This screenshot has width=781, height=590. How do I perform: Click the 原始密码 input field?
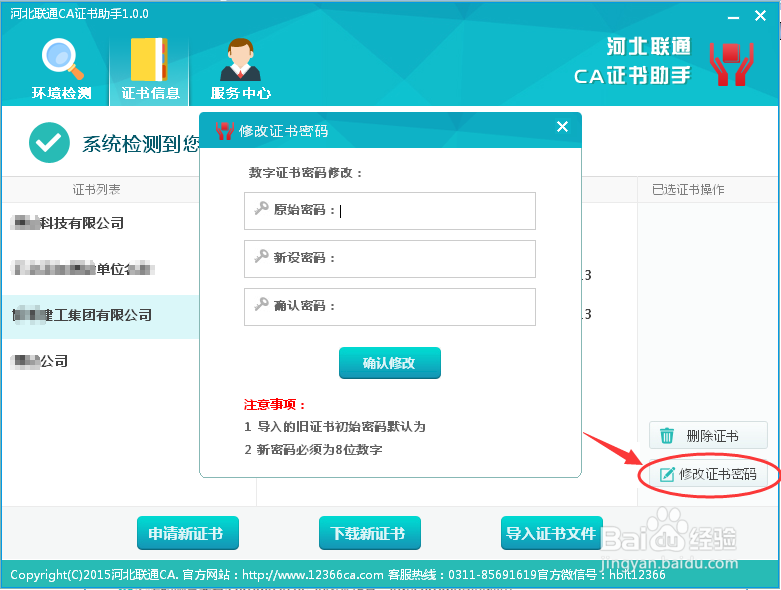(x=390, y=211)
